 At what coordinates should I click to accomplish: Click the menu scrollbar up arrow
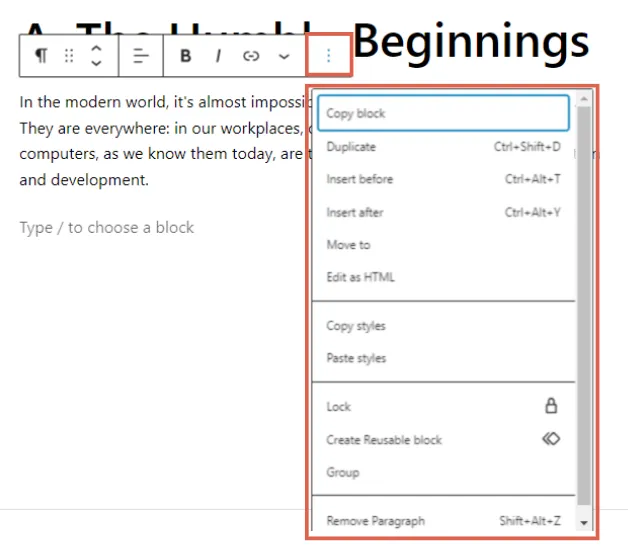[x=584, y=99]
